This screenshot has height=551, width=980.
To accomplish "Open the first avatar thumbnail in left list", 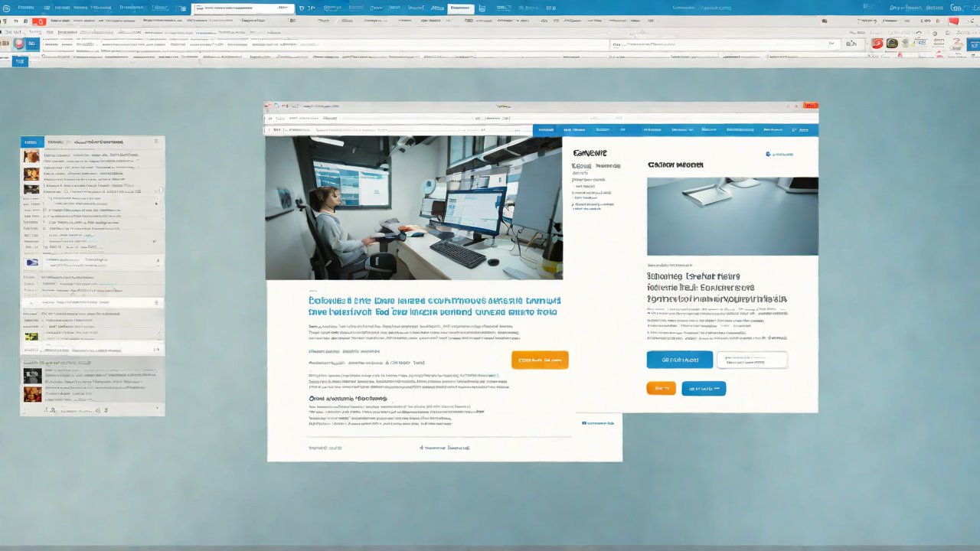I will (31, 156).
